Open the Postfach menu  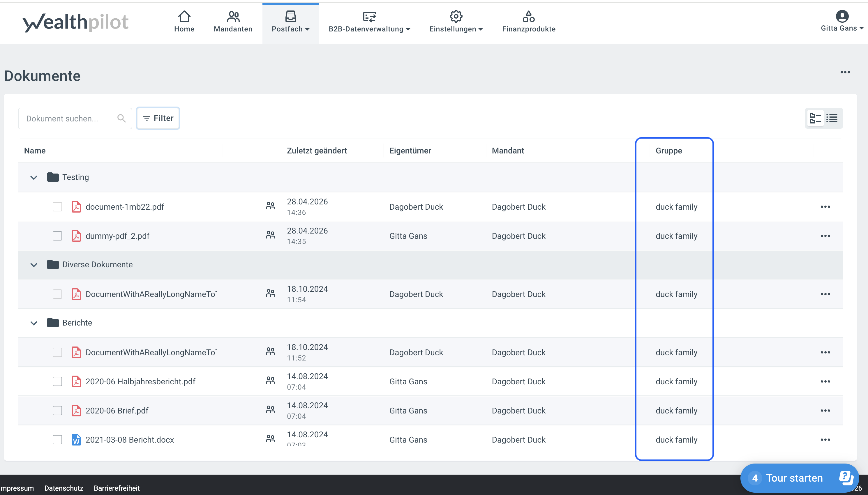point(290,23)
